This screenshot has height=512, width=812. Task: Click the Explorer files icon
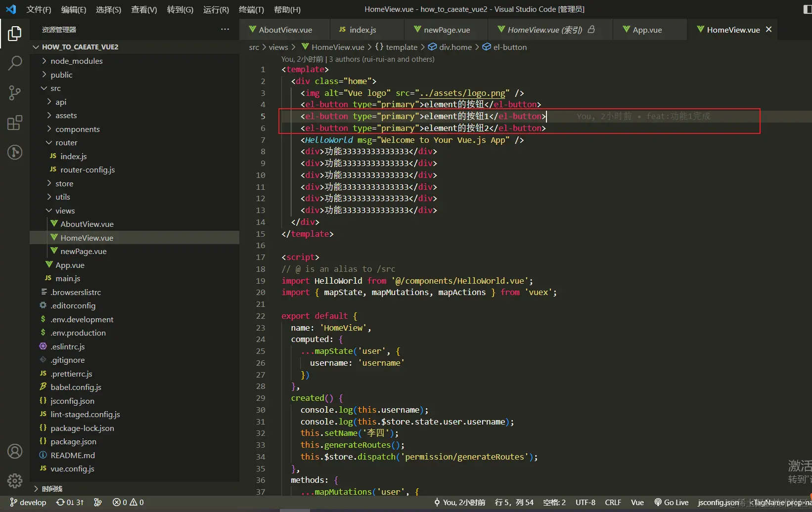point(15,34)
